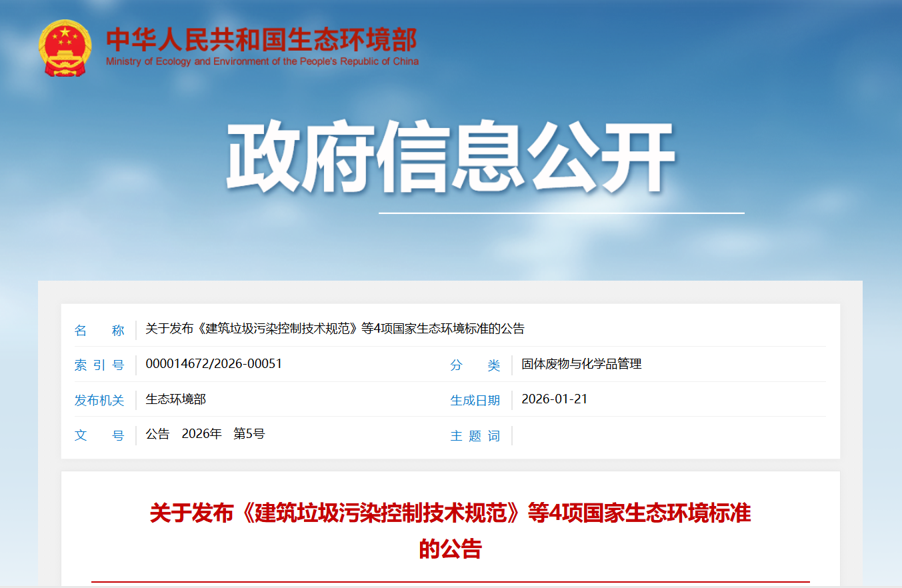Screen dimensions: 902x588
Task: Click the 文号 field label
Action: coord(99,435)
